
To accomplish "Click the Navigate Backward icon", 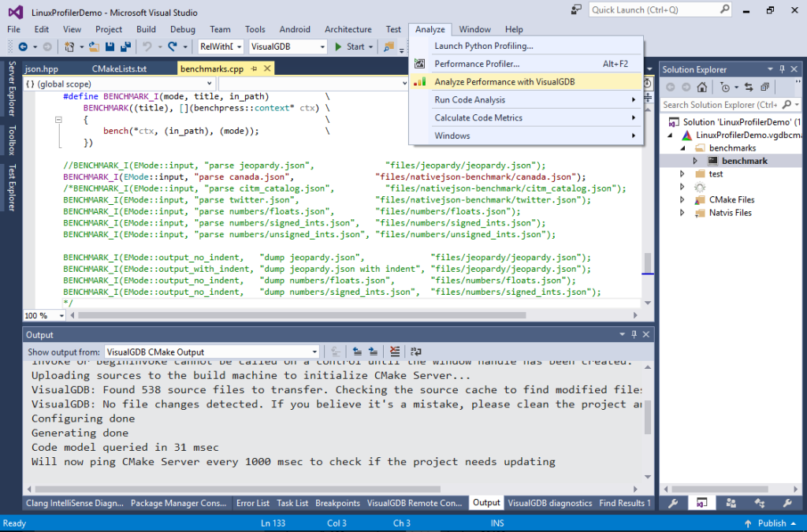I will (24, 47).
